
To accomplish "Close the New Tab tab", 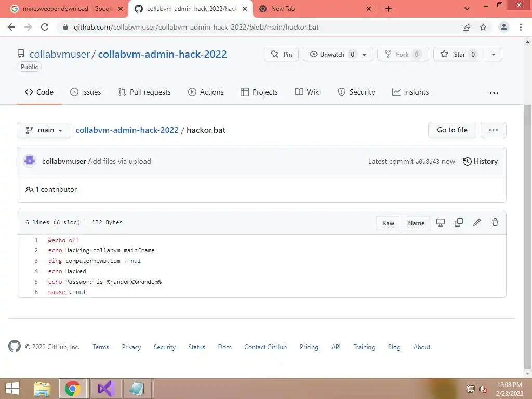I will (369, 9).
